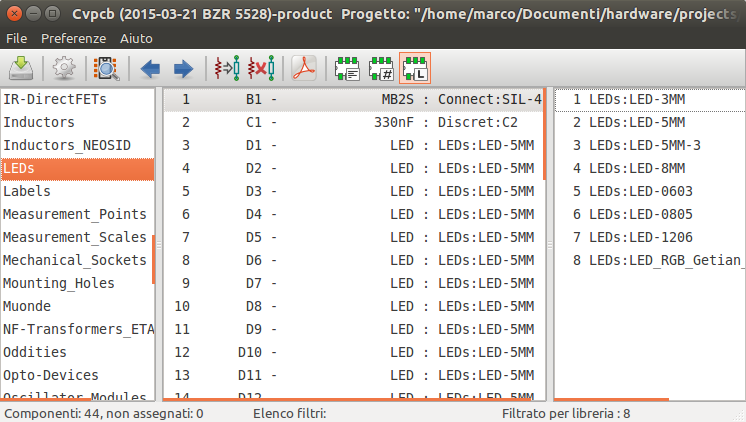Select component D5 LED row

click(x=353, y=237)
